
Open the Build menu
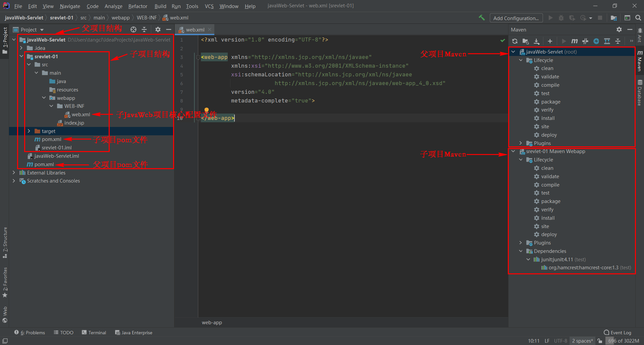pos(160,6)
